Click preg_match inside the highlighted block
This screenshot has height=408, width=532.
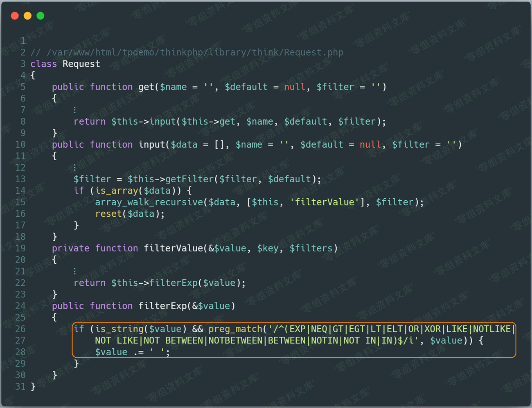click(x=235, y=329)
